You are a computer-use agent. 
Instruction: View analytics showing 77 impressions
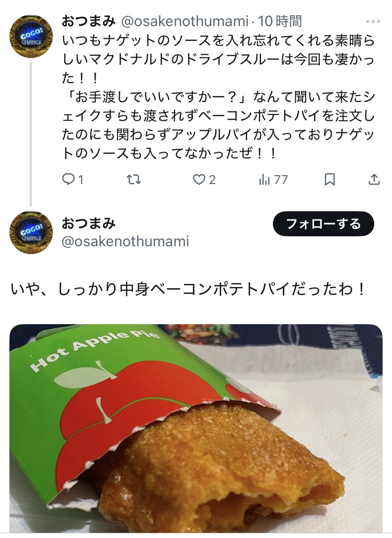coord(273,179)
